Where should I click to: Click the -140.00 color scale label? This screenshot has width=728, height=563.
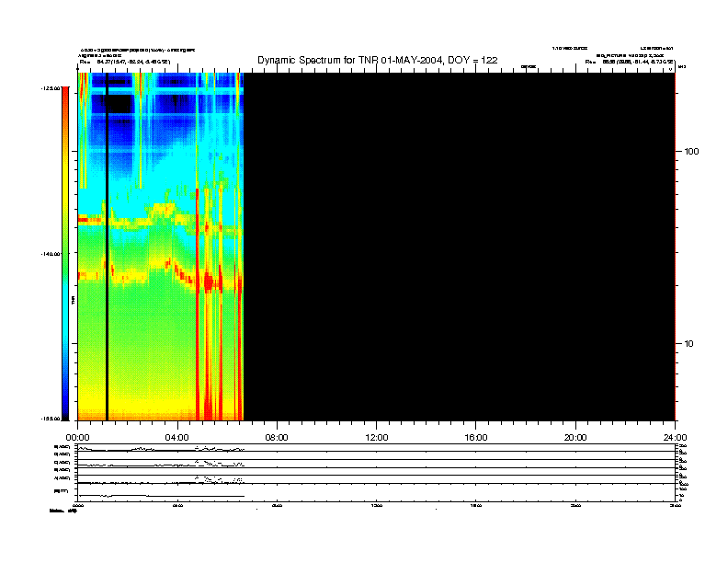[x=51, y=254]
